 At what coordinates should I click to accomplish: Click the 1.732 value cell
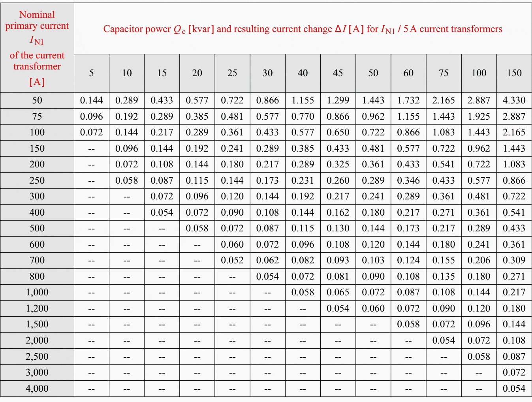click(x=408, y=100)
